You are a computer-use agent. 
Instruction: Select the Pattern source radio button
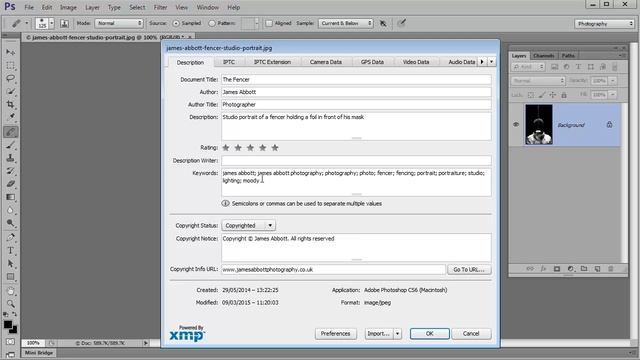[x=212, y=24]
